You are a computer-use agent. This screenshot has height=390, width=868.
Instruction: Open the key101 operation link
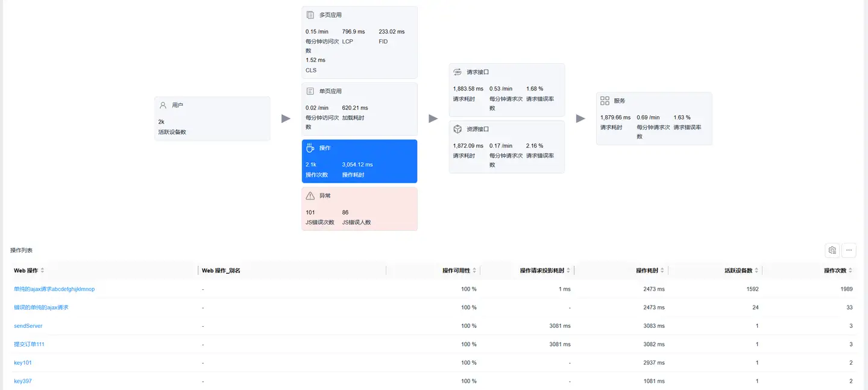coord(23,363)
